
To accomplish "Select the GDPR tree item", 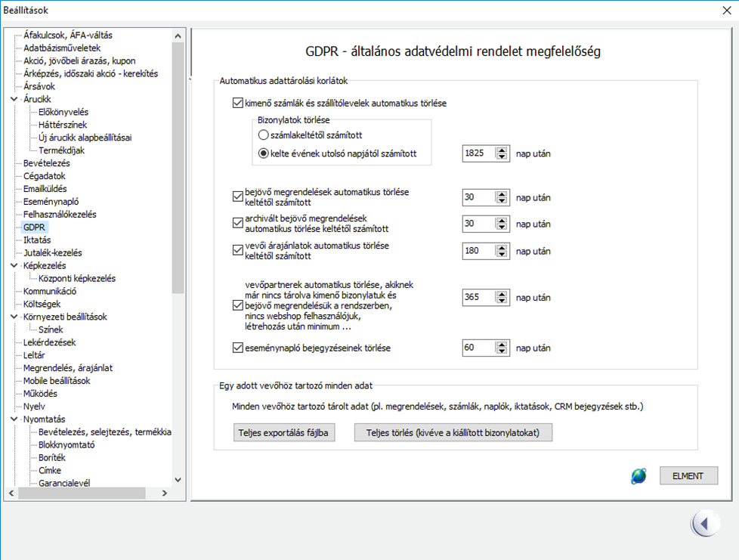I will [x=35, y=227].
